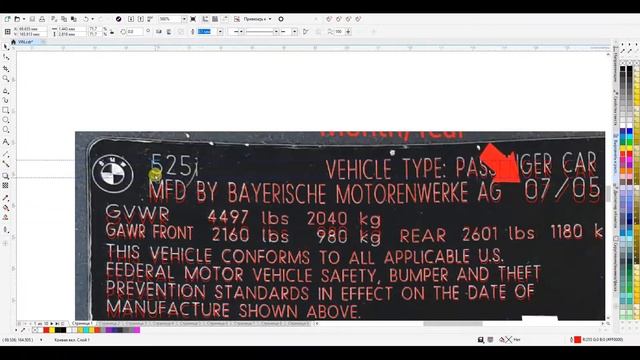The image size is (640, 360).
Task: Toggle full-screen preview
Action: 193,19
